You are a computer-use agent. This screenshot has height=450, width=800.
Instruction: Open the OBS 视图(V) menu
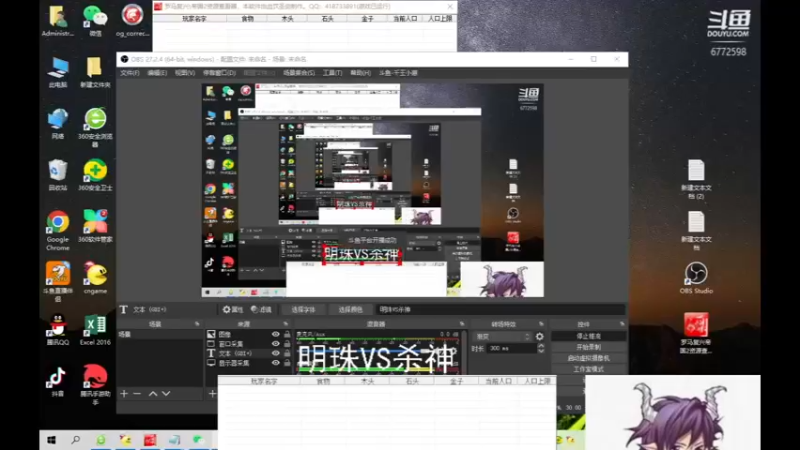185,73
